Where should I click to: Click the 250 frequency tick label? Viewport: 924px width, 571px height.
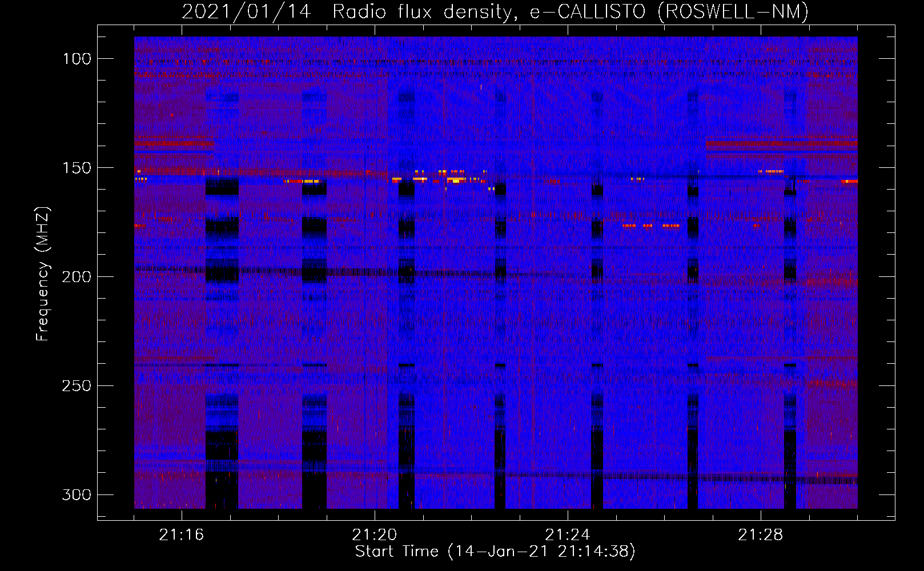77,386
